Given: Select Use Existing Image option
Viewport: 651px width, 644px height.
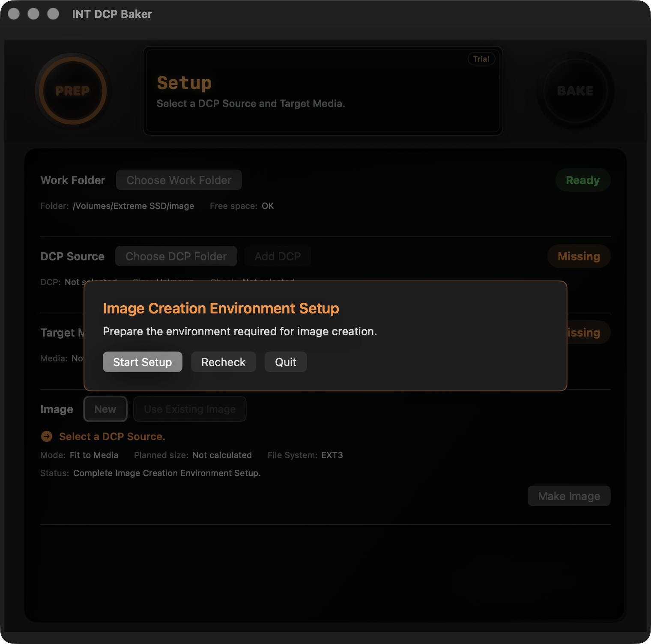Looking at the screenshot, I should coord(190,409).
